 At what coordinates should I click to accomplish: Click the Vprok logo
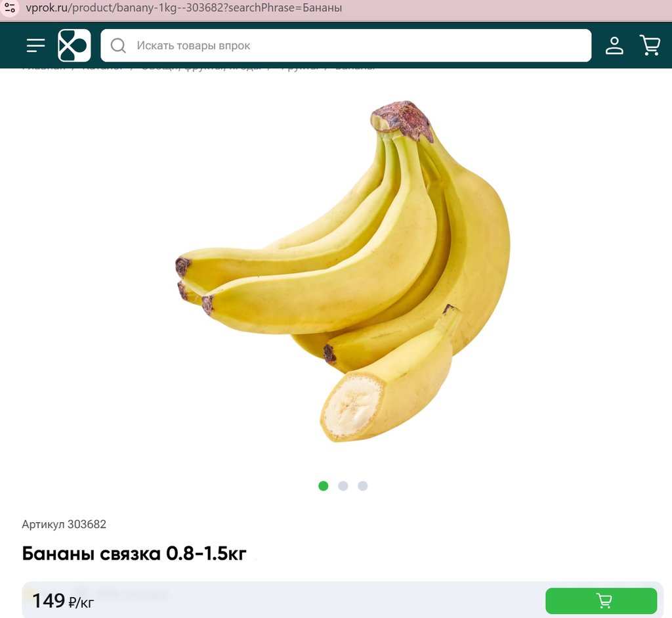74,45
